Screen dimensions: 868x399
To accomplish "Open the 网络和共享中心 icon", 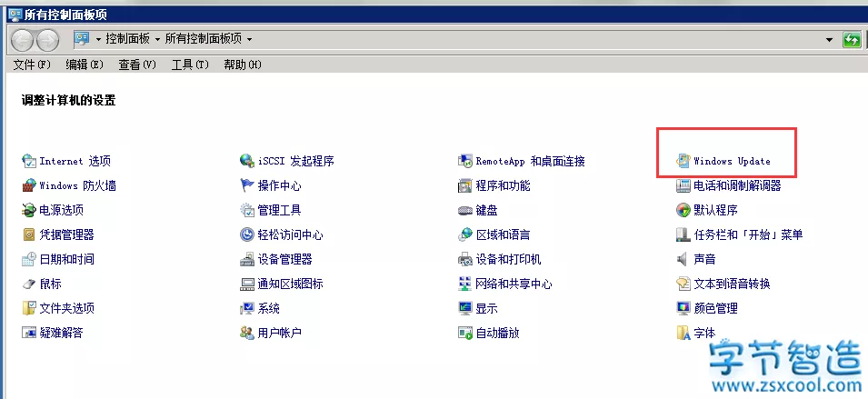I will (x=465, y=284).
